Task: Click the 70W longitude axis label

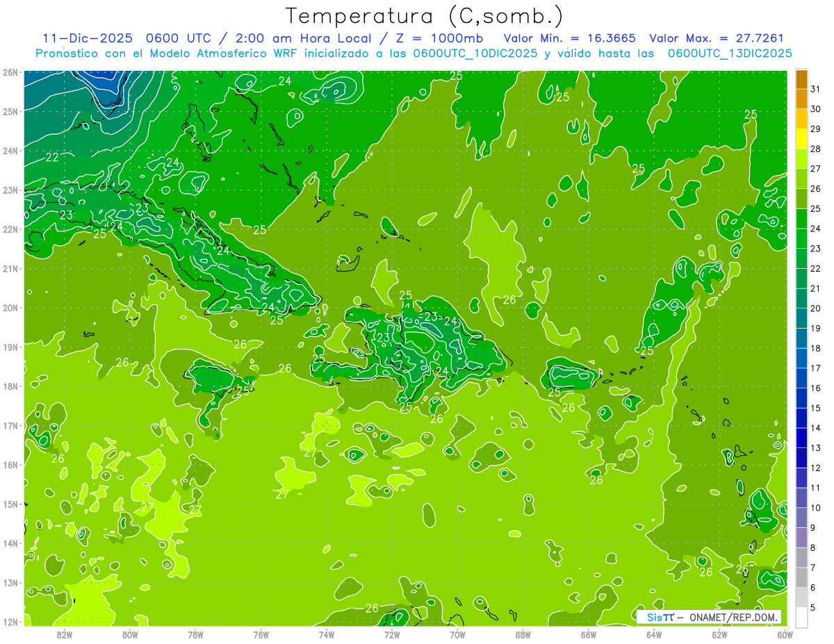Action: [x=457, y=634]
